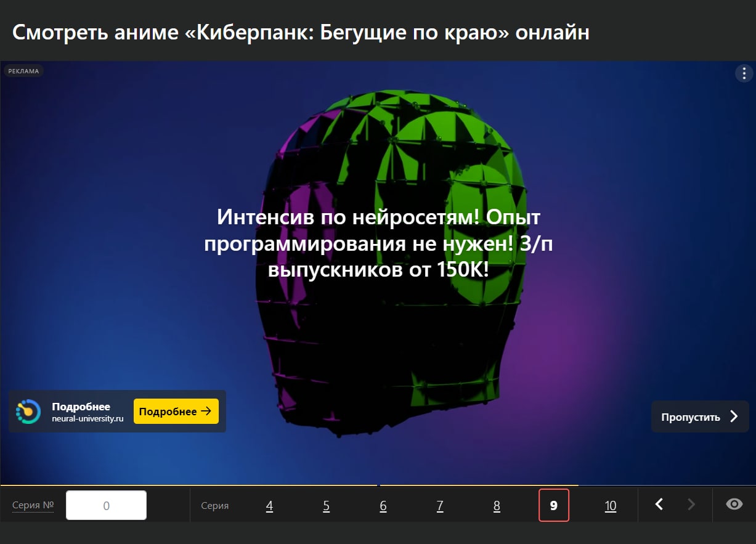Screen dimensions: 756x544
Task: Open episode 5
Action: (326, 505)
